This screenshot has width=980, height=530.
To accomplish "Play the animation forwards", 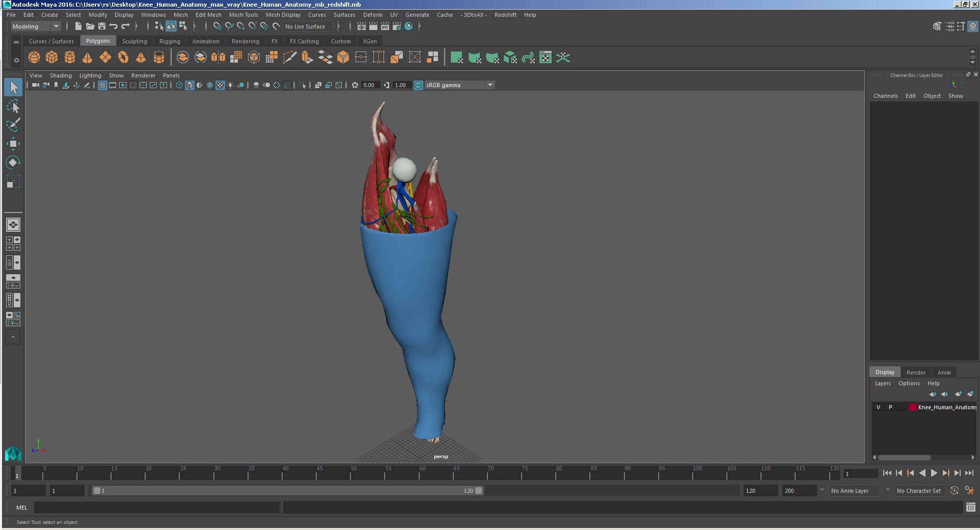I will (934, 473).
